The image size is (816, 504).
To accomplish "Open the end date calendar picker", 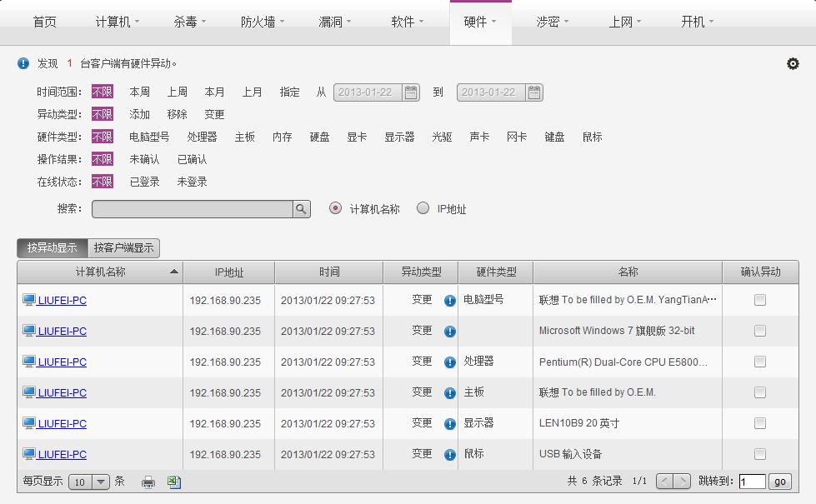I will 534,92.
